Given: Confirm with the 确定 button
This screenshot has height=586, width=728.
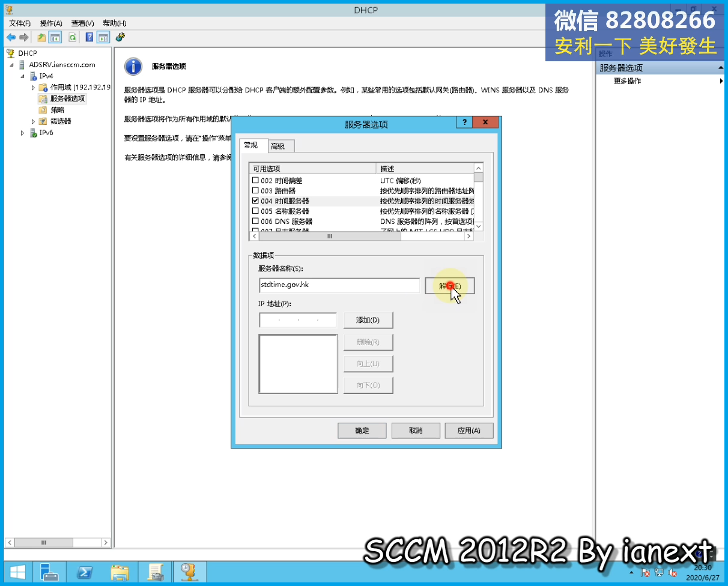Looking at the screenshot, I should click(362, 430).
